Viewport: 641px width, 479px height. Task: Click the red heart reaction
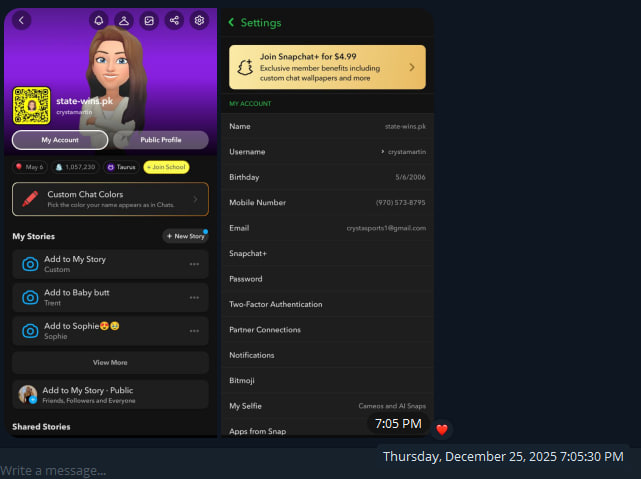click(x=442, y=430)
